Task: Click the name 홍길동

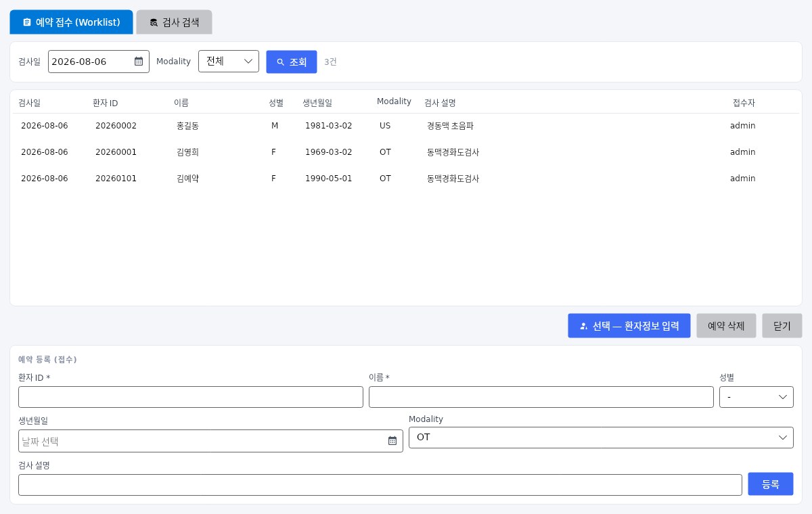Action: [187, 126]
